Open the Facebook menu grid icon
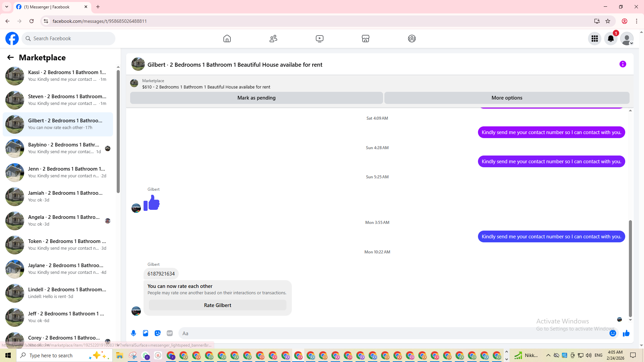644x362 pixels. tap(594, 39)
